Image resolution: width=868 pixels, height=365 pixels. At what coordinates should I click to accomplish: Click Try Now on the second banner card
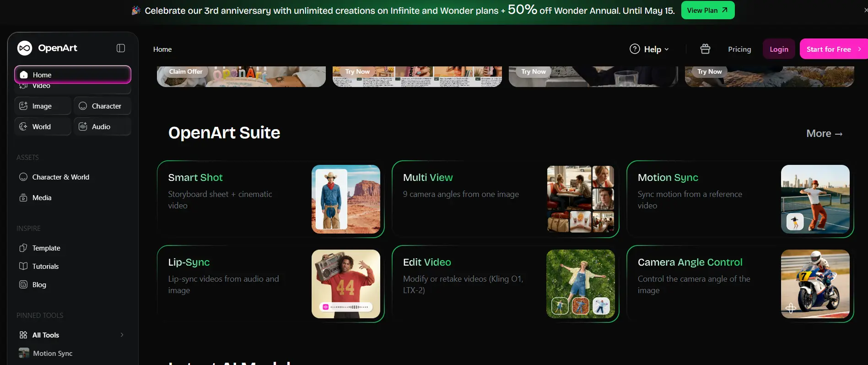click(357, 71)
